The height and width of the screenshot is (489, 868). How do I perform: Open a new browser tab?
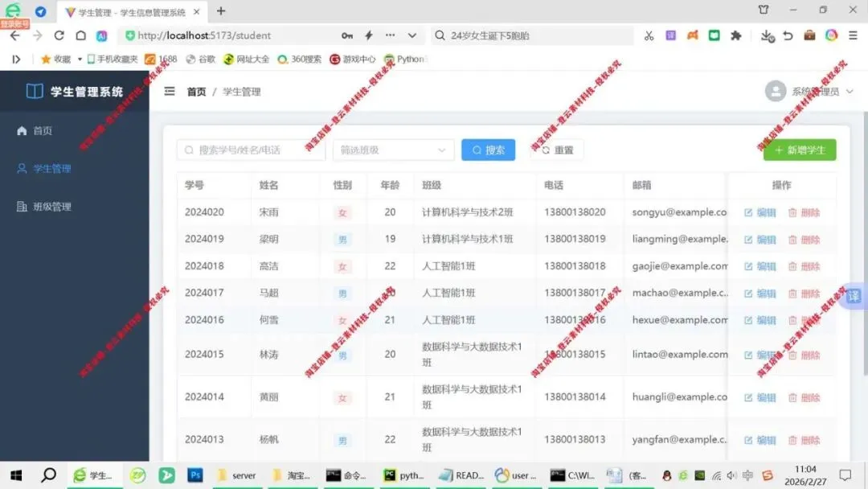click(221, 11)
